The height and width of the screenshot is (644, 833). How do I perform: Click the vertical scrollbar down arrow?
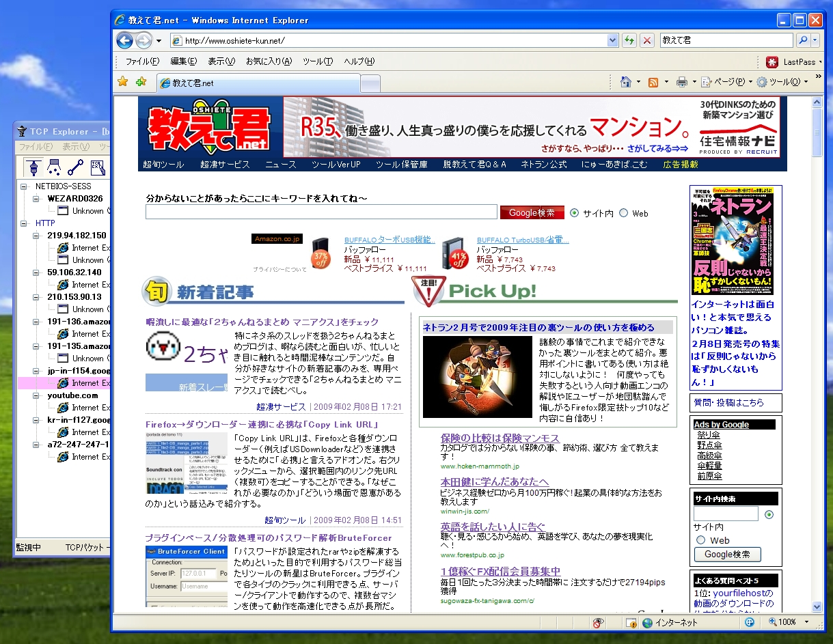click(x=817, y=606)
